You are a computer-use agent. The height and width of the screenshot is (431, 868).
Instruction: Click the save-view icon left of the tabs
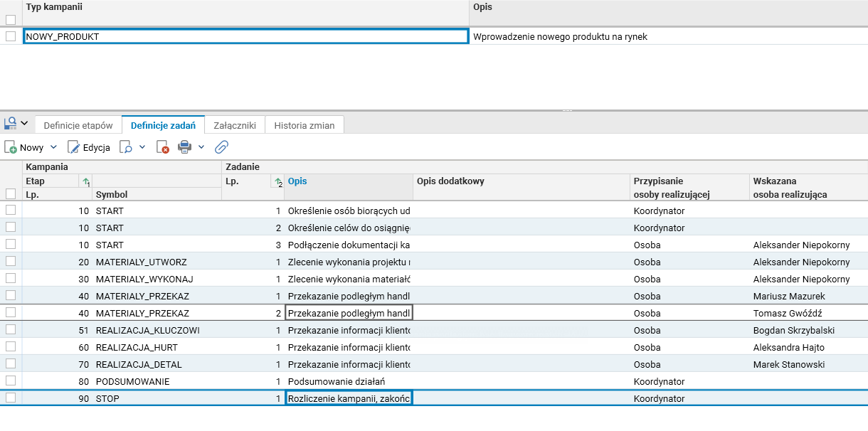click(11, 124)
